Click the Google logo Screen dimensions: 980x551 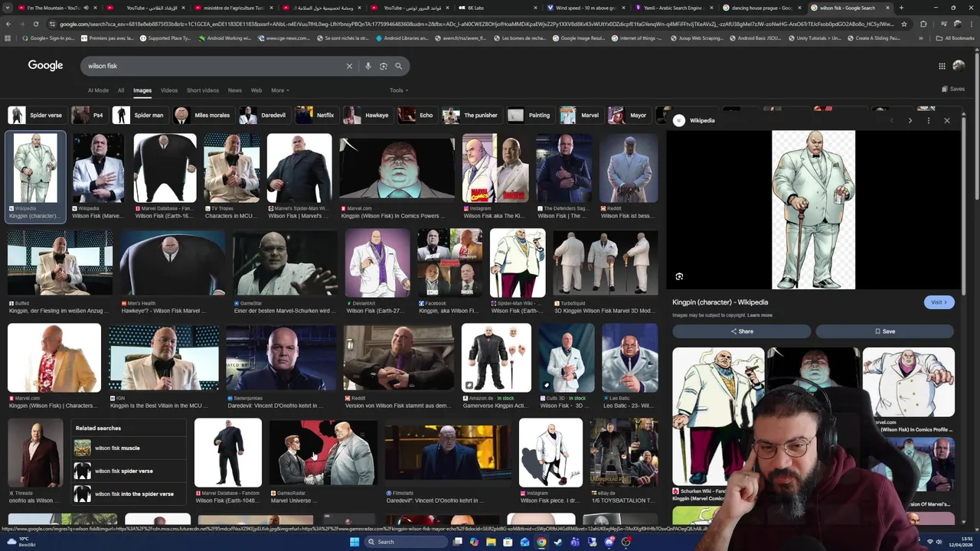(x=46, y=66)
